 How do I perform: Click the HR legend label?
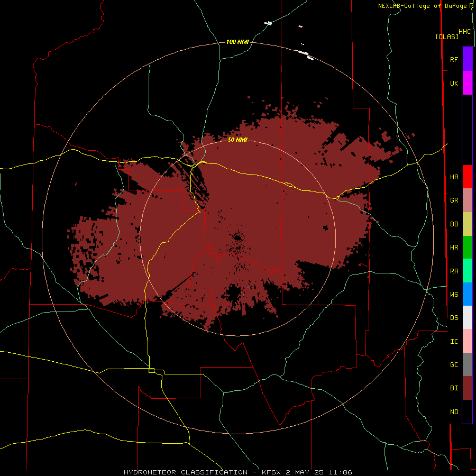coord(454,248)
